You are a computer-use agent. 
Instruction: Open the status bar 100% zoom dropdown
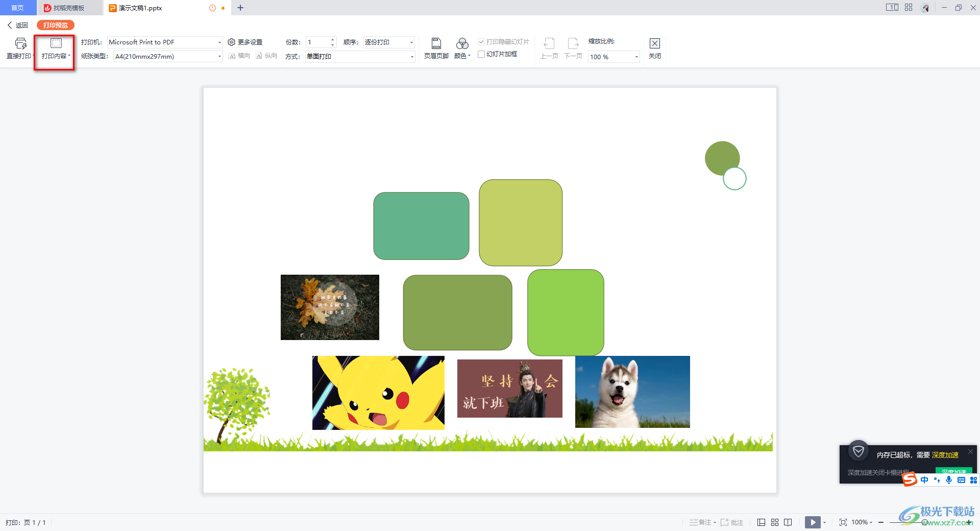point(862,522)
